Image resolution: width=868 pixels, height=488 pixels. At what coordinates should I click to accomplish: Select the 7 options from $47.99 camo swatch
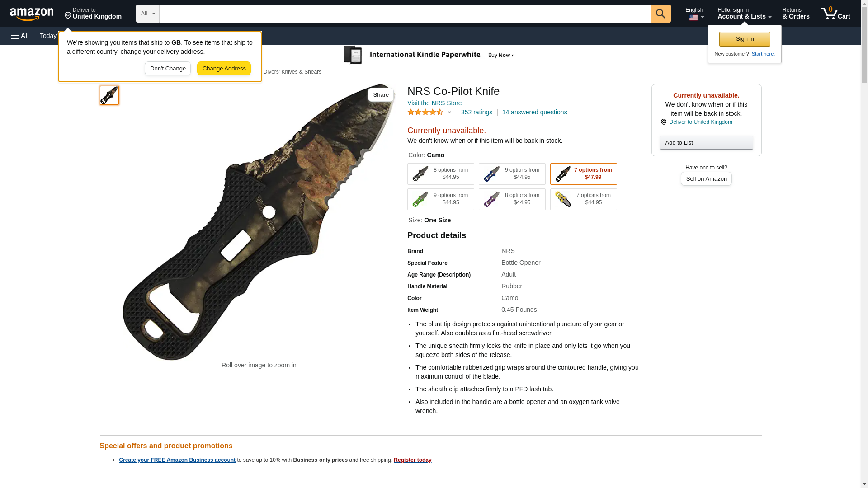click(x=583, y=174)
